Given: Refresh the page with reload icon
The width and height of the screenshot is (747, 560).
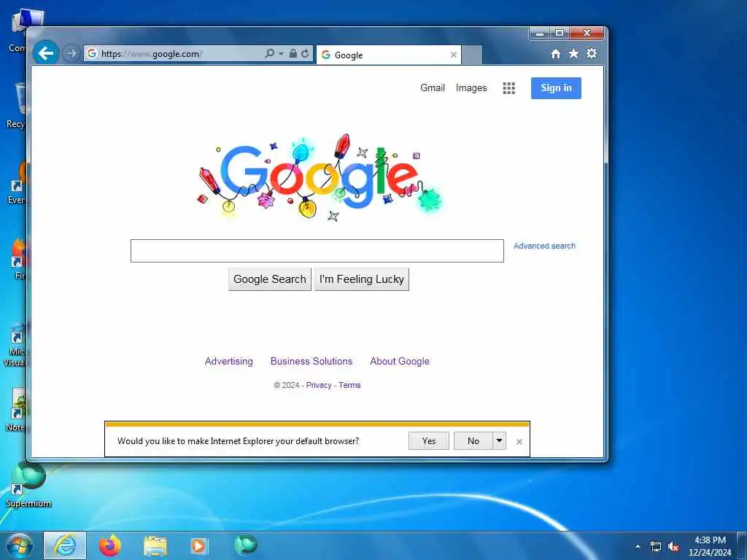Looking at the screenshot, I should click(306, 54).
